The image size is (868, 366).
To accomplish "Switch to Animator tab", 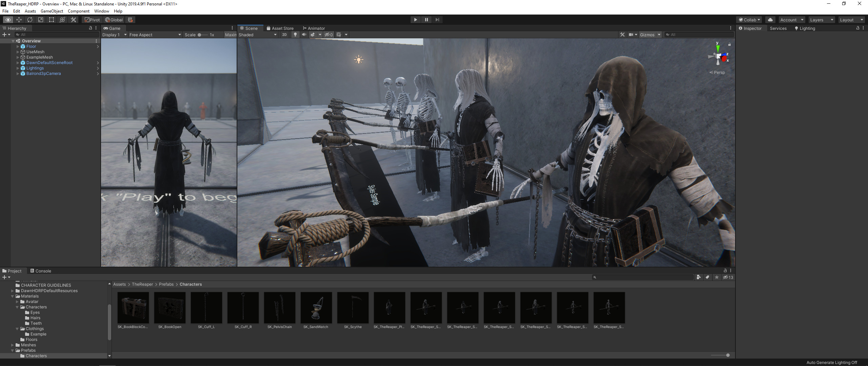I will pos(314,28).
